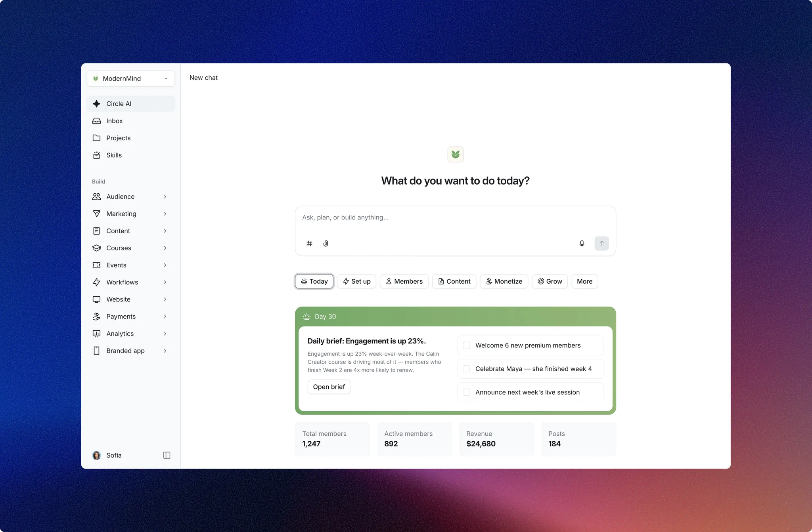Expand the Courses submenu chevron
Viewport: 812px width, 532px height.
165,248
